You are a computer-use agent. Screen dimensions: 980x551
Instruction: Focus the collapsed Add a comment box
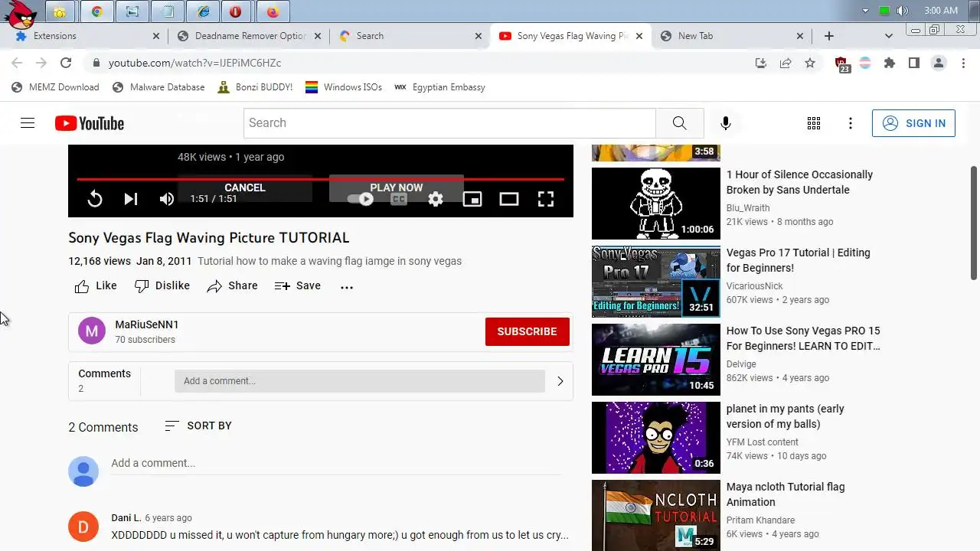pyautogui.click(x=360, y=381)
